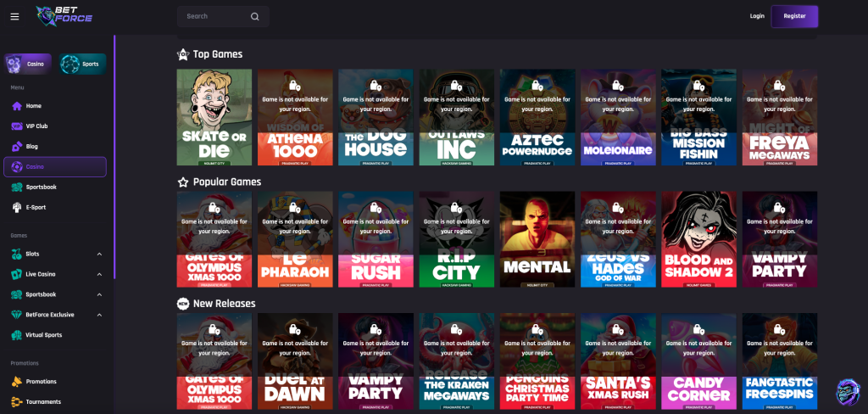868x414 pixels.
Task: Expand the Sportsbook games chevron
Action: [x=100, y=294]
